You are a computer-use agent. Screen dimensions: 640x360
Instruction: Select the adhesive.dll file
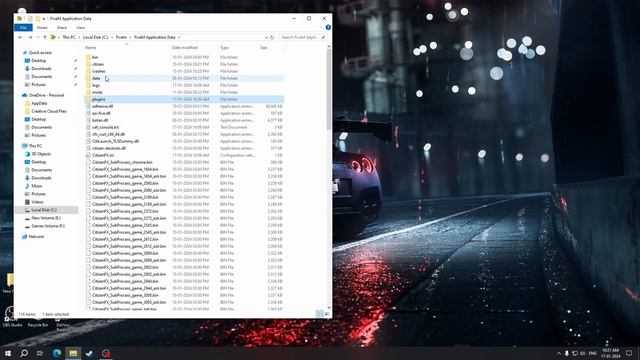coord(102,106)
